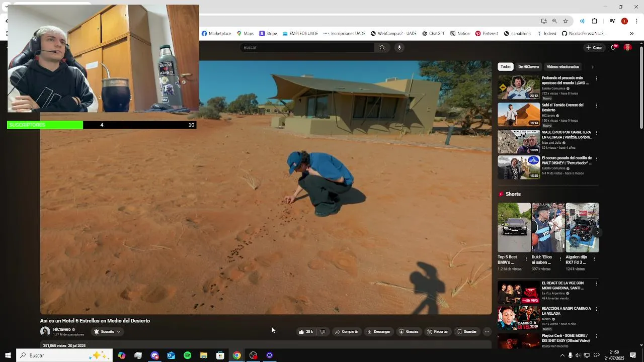Open options for Subí el Temido Everest video
644x362 pixels.
(597, 106)
